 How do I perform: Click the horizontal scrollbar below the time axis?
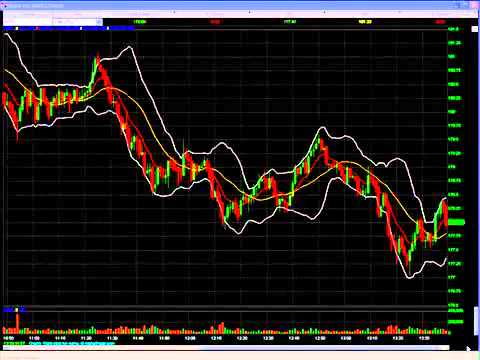tap(225, 348)
